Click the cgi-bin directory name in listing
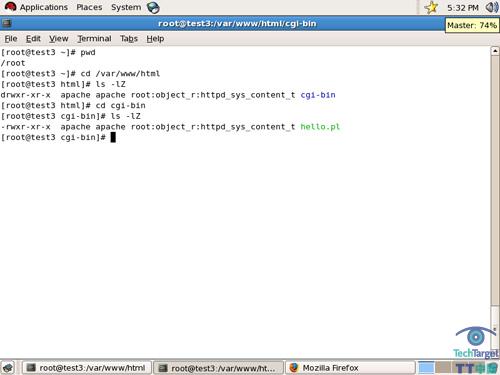This screenshot has height=375, width=500. [x=318, y=95]
